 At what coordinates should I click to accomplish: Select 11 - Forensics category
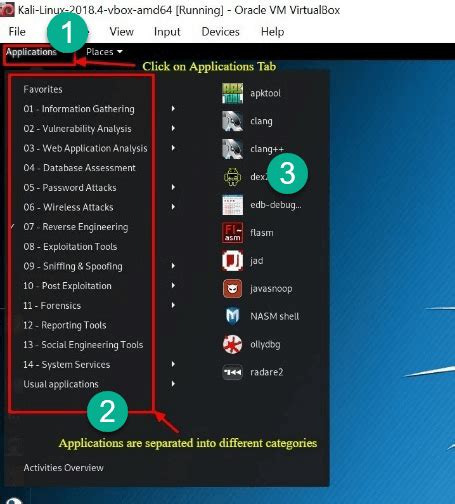click(52, 306)
